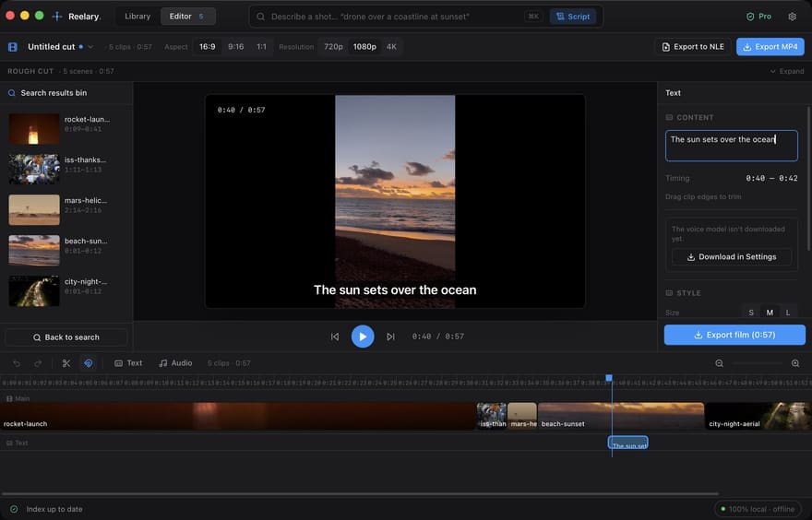This screenshot has width=812, height=520.
Task: Click the timeline playhead marker
Action: (609, 378)
